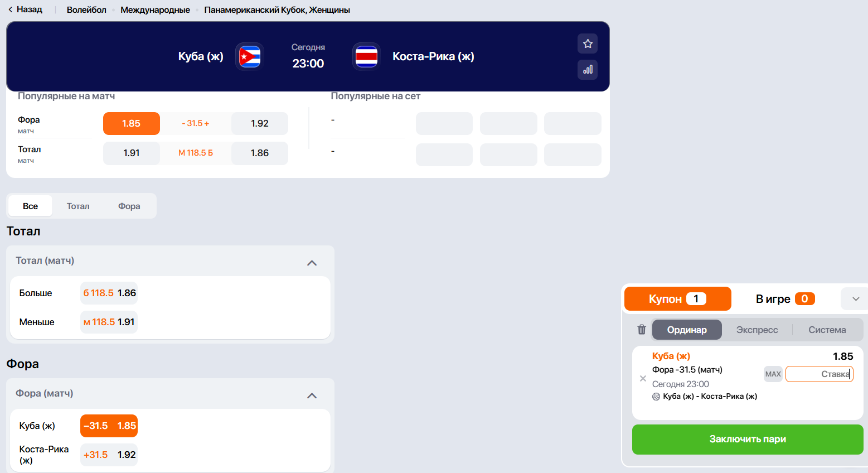Collapse the coupon panel chevron
Viewport: 868px width, 473px height.
tap(855, 299)
